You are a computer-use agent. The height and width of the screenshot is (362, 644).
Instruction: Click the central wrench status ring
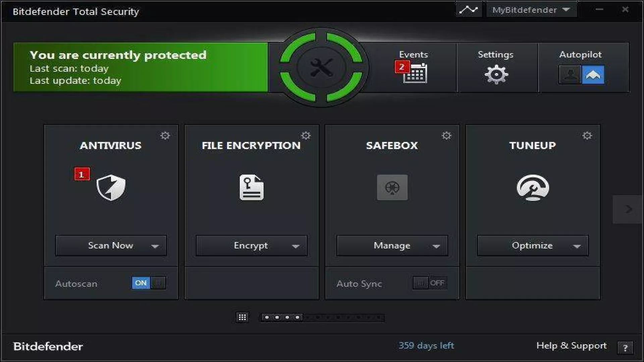click(321, 67)
